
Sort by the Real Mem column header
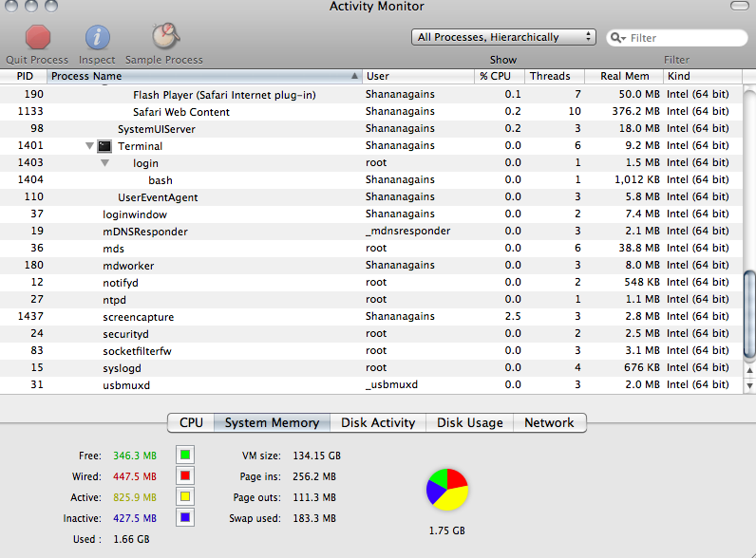pos(624,76)
